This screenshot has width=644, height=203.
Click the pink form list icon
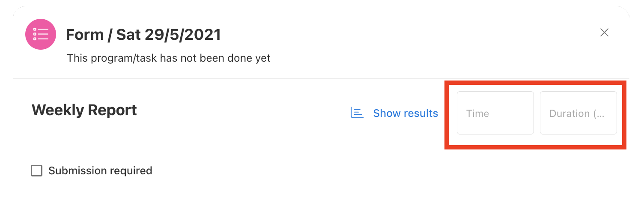41,34
